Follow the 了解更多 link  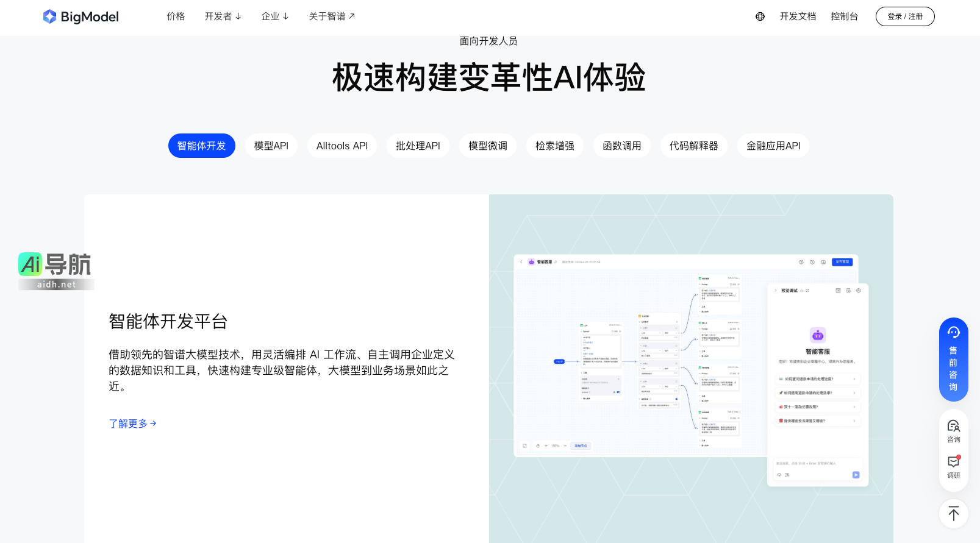pyautogui.click(x=132, y=424)
